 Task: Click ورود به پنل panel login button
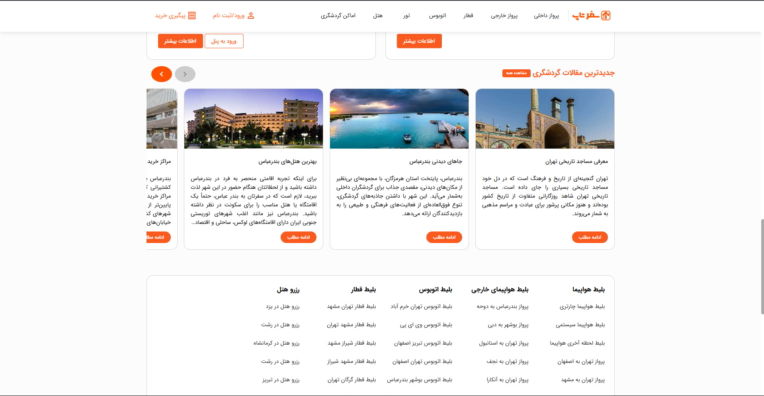(224, 41)
